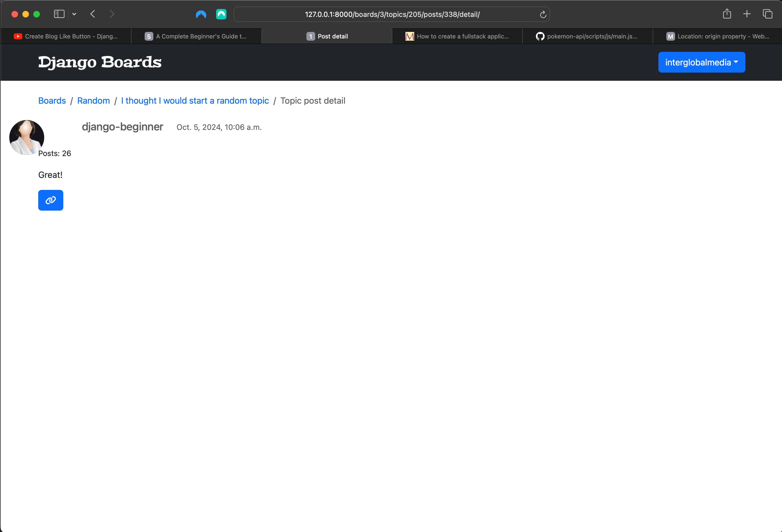
Task: Open the sidebar options chevron
Action: click(74, 14)
